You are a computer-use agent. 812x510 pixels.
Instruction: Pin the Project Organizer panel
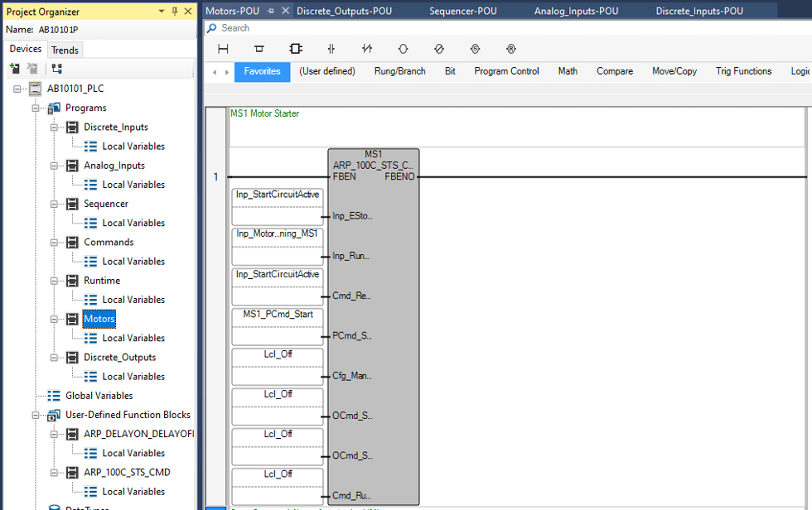pyautogui.click(x=175, y=12)
